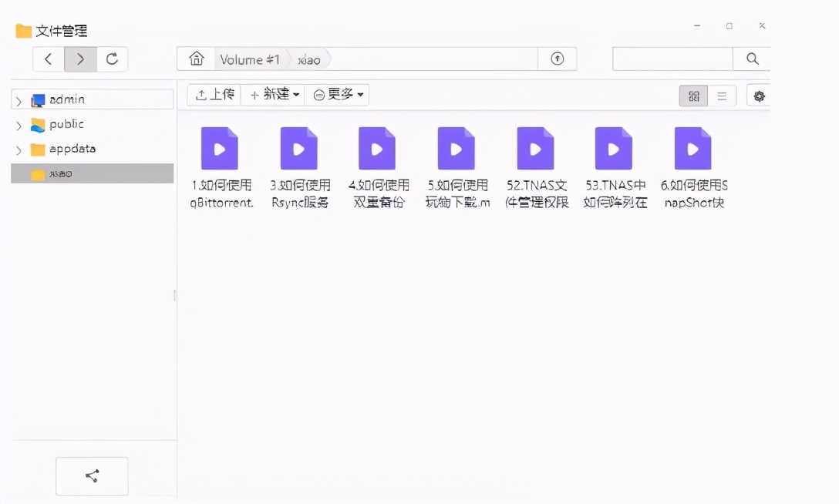Image resolution: width=839 pixels, height=504 pixels.
Task: Open the home breadcrumb icon in path bar
Action: pyautogui.click(x=196, y=59)
